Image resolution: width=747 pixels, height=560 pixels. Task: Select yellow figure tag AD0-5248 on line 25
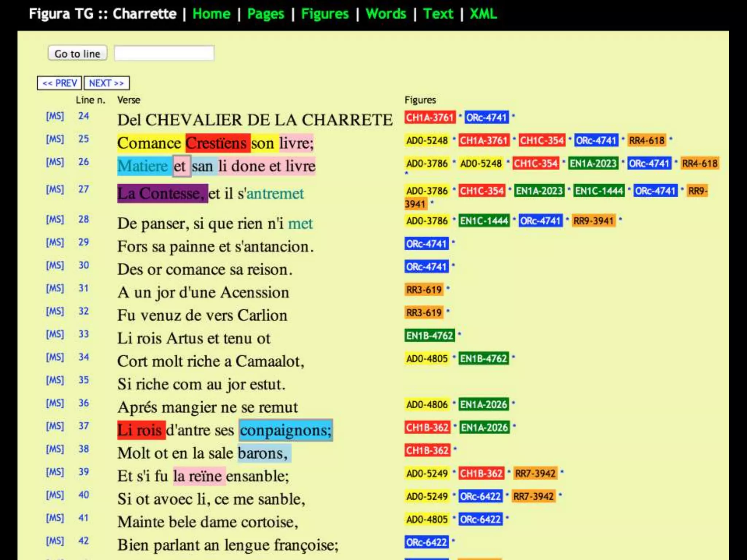427,140
